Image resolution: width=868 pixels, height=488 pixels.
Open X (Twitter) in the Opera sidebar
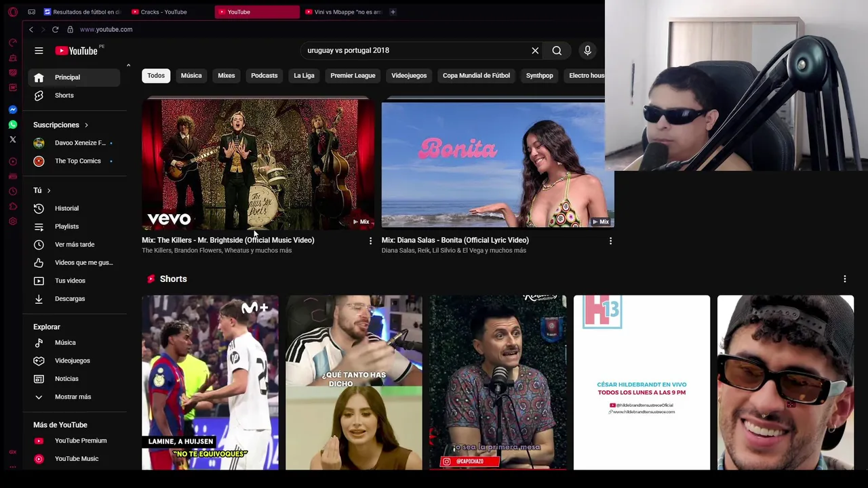tap(13, 140)
